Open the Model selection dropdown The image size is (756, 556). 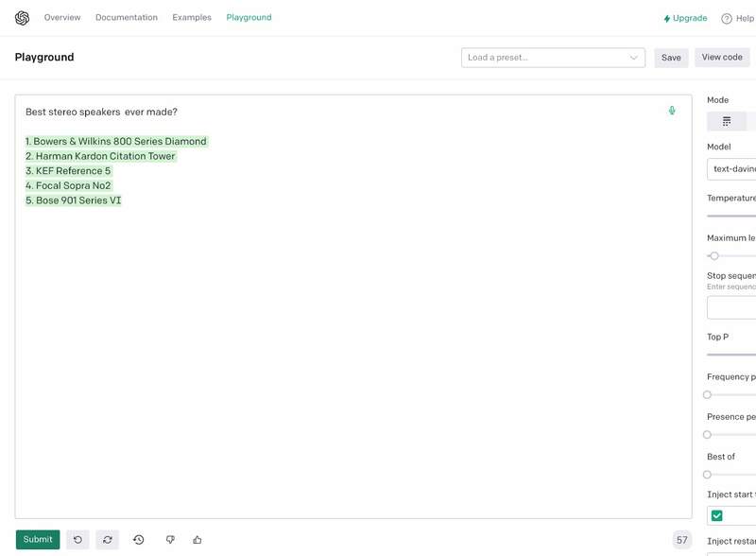(731, 169)
